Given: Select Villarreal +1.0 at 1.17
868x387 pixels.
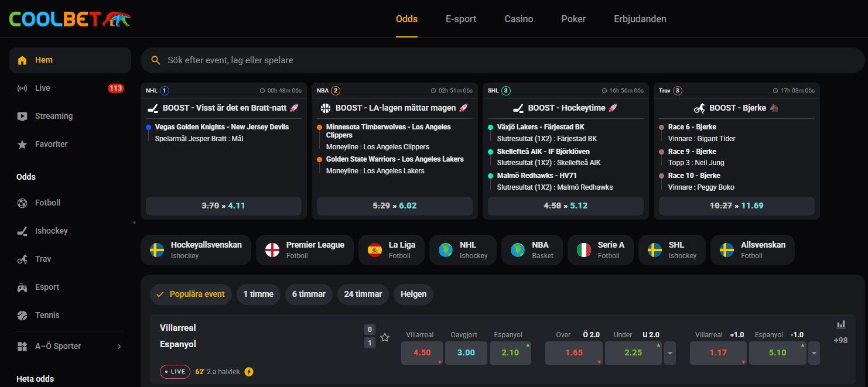Looking at the screenshot, I should (x=718, y=352).
